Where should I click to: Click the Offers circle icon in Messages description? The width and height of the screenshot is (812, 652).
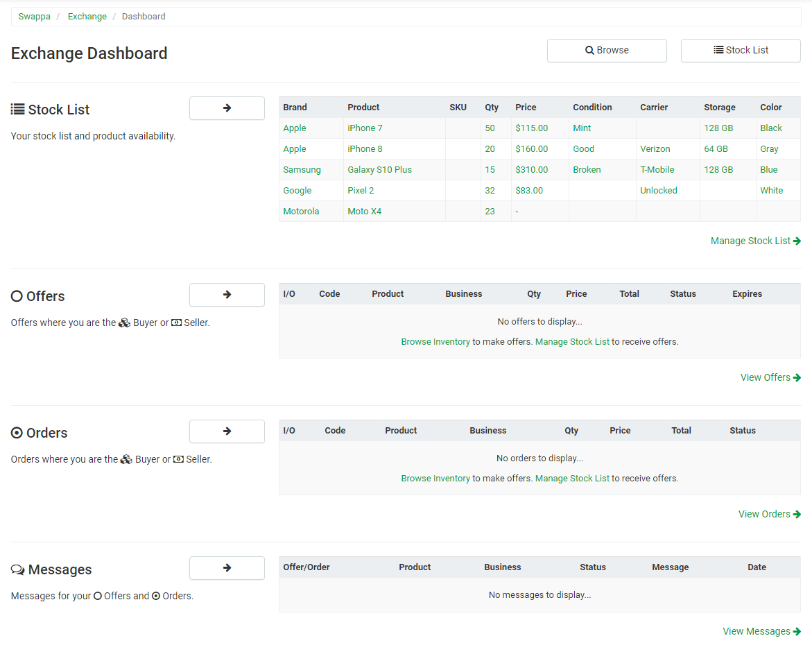coord(97,596)
